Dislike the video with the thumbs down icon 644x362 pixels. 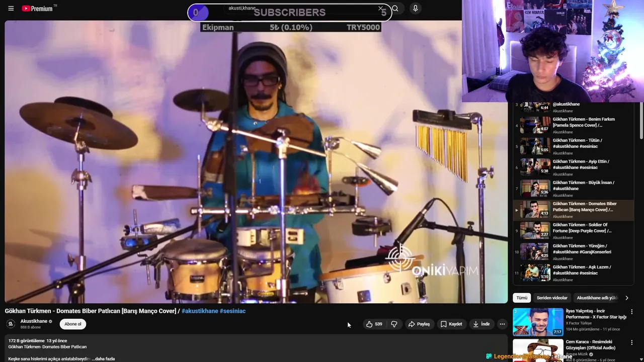(394, 324)
